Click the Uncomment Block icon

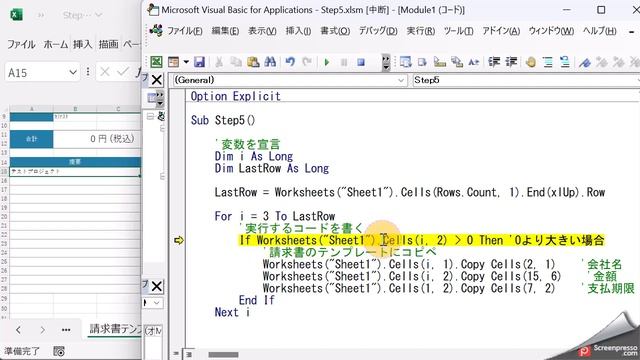565,62
